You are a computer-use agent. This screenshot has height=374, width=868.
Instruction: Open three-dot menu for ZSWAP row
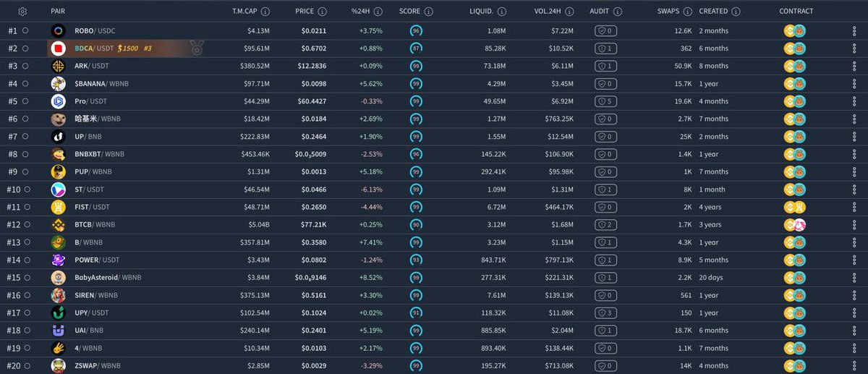pos(854,366)
